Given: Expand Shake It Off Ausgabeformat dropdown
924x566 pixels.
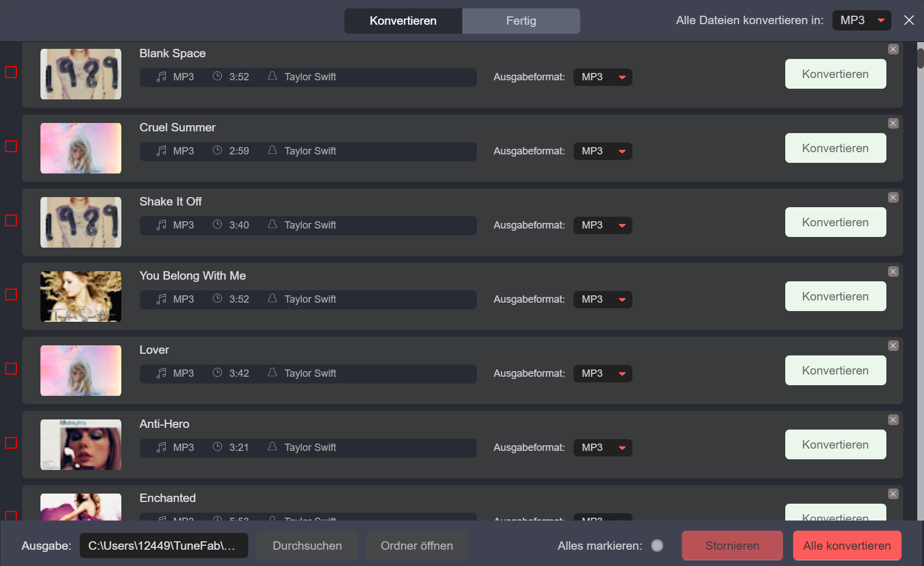Looking at the screenshot, I should 603,225.
